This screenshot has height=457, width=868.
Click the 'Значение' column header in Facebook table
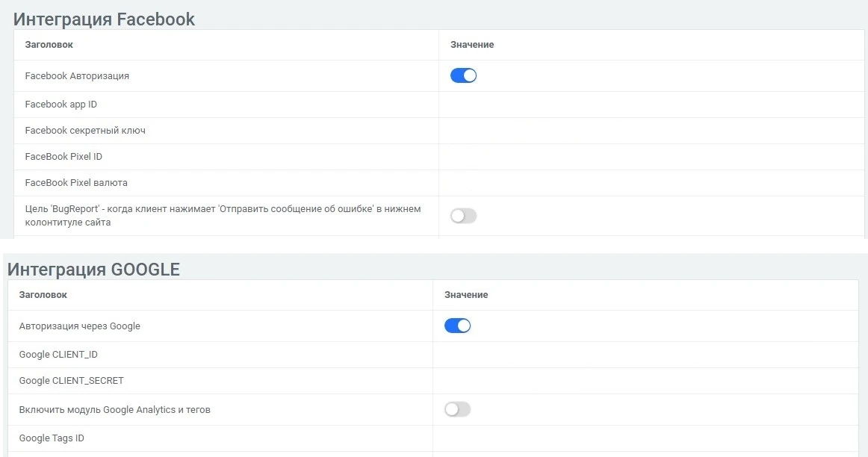pyautogui.click(x=471, y=44)
